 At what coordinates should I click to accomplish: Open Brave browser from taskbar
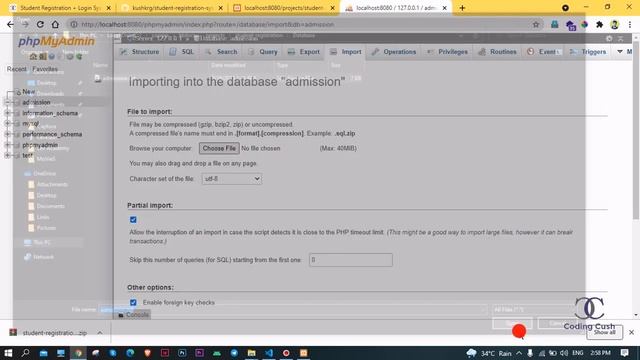pyautogui.click(x=147, y=353)
